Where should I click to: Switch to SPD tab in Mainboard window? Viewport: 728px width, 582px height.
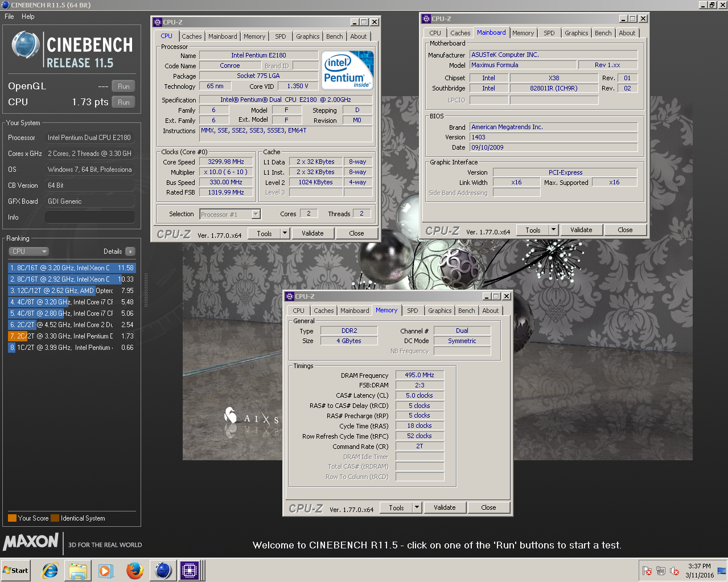pyautogui.click(x=549, y=33)
